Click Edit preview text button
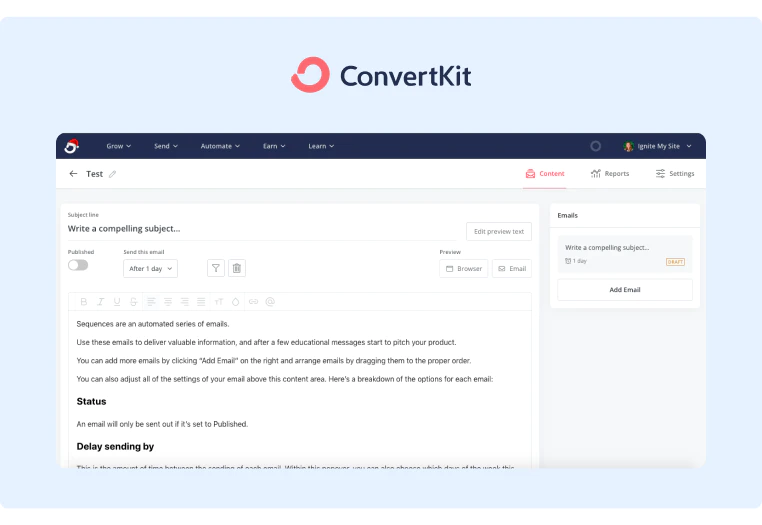Screen dimensions: 762x525 pos(499,231)
